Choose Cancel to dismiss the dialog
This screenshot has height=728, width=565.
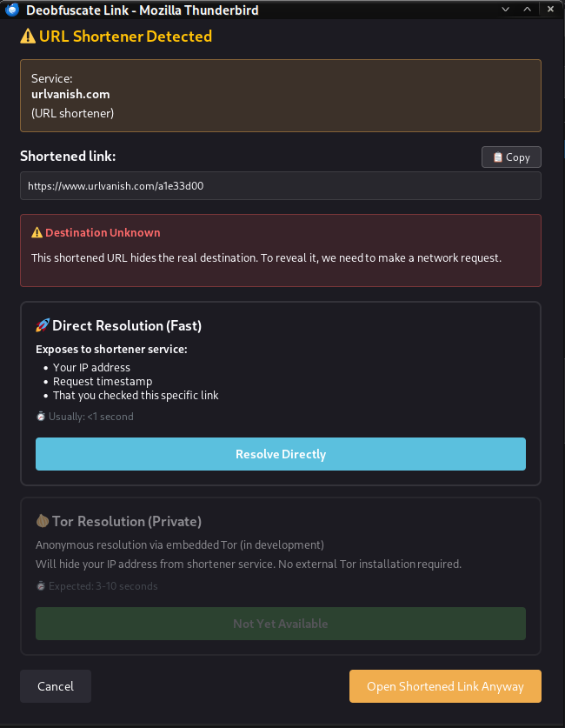[x=55, y=685]
